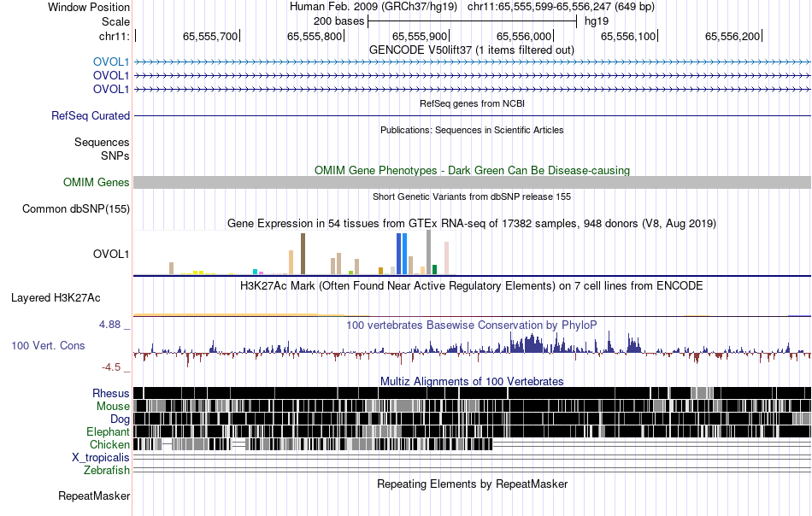Click the tall dark brown GTEx expression bar
The width and height of the screenshot is (812, 516).
303,254
